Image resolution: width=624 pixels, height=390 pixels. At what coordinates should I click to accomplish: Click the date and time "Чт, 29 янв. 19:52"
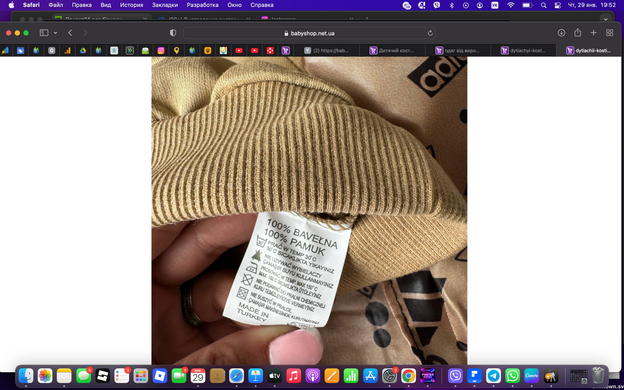(592, 5)
